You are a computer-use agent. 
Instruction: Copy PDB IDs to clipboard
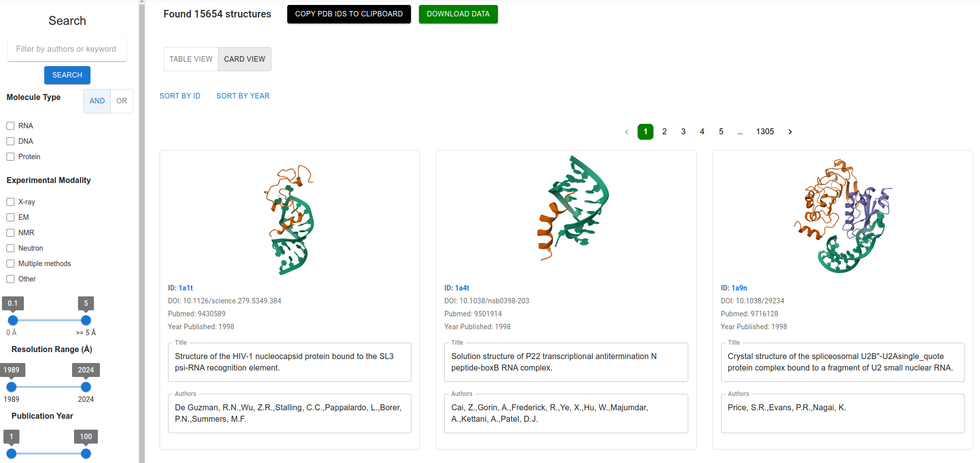tap(349, 14)
